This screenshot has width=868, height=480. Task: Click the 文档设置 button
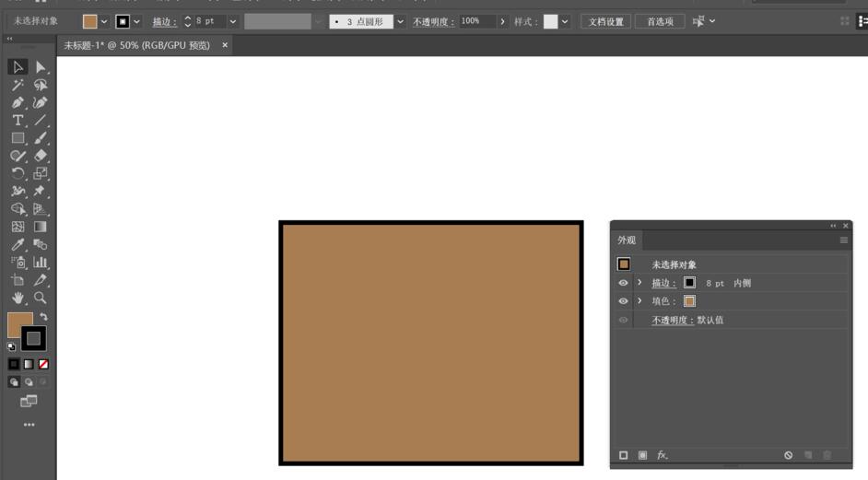point(606,21)
